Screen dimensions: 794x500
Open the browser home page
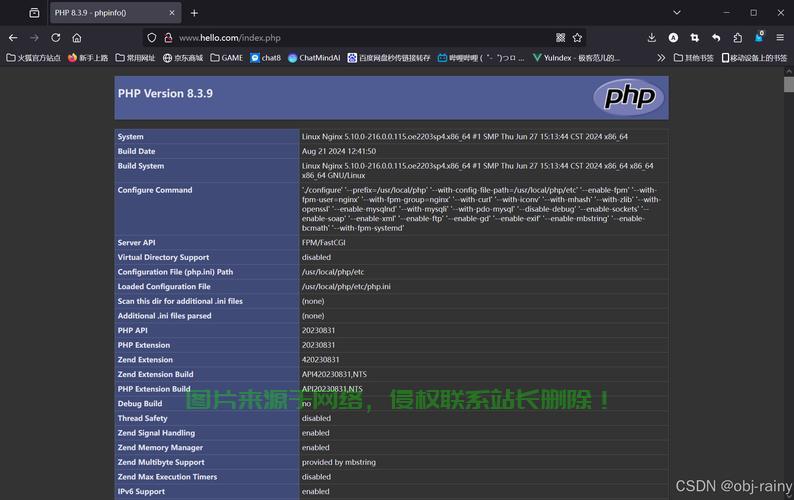pyautogui.click(x=77, y=38)
